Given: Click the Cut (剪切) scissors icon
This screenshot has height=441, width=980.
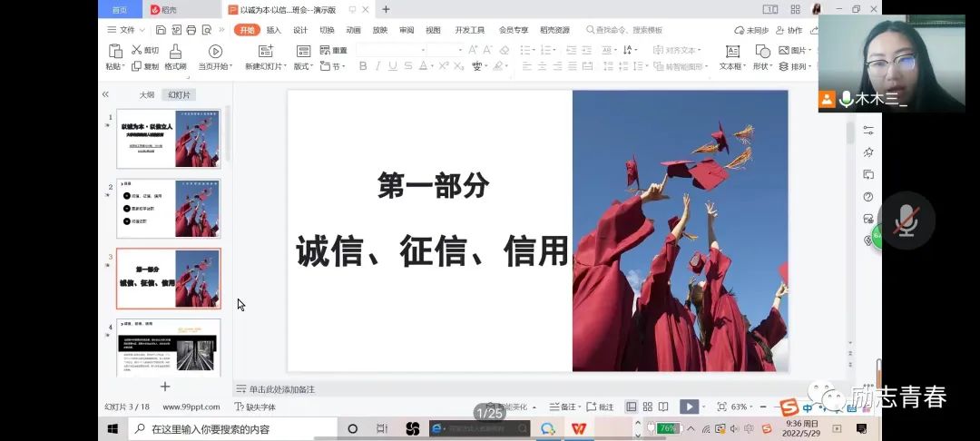Looking at the screenshot, I should coord(136,51).
